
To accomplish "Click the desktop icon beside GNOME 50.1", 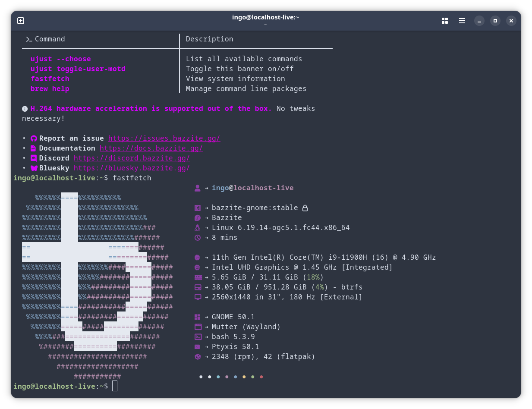I will tap(198, 317).
